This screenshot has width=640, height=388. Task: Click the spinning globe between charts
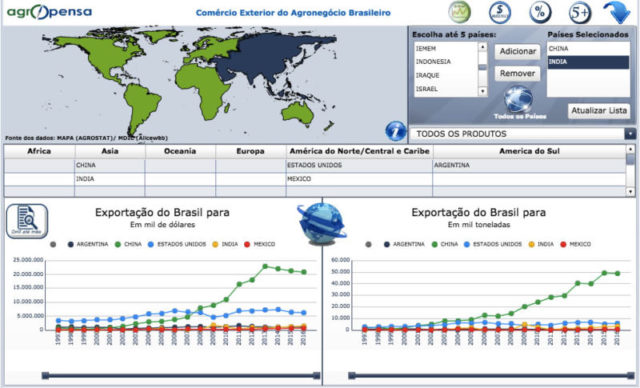pyautogui.click(x=322, y=224)
